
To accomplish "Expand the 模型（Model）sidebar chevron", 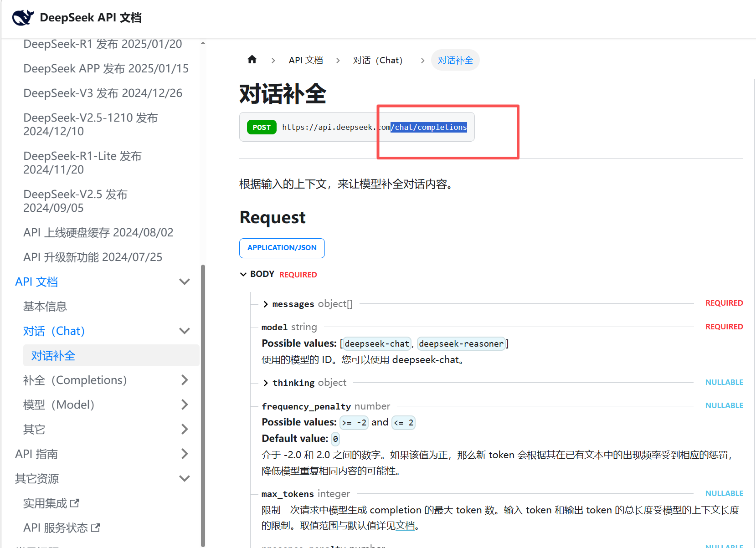I will click(185, 405).
